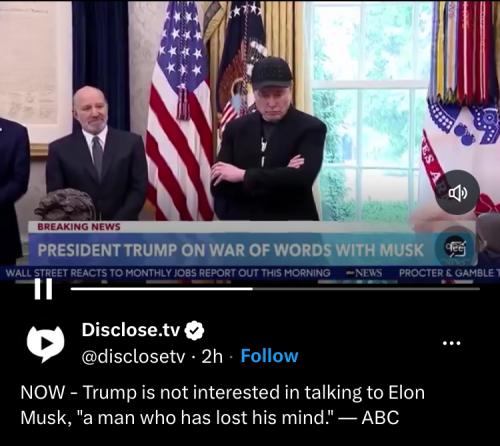Click the NEWS logo in the ticker
Image resolution: width=500 pixels, height=446 pixels.
coord(364,273)
